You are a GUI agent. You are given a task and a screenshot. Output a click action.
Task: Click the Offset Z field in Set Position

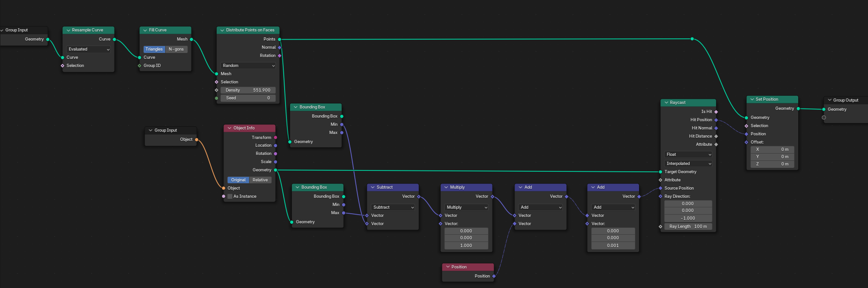coord(773,164)
